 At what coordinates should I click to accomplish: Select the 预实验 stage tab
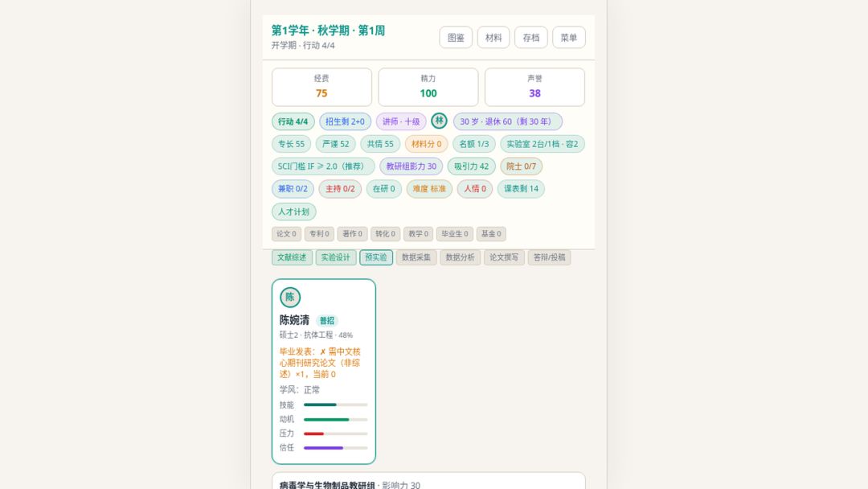[376, 257]
